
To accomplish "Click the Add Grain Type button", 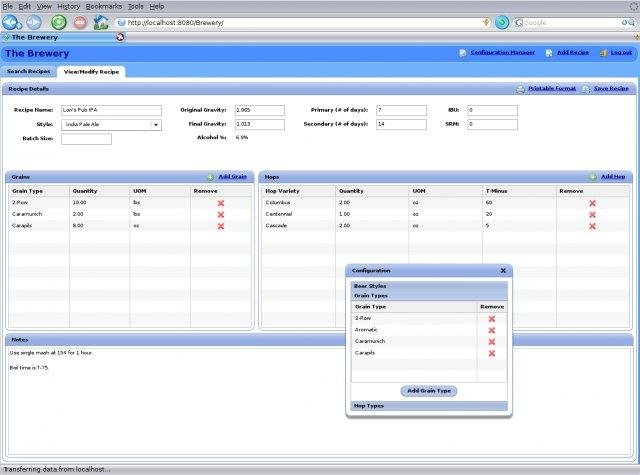I will point(429,391).
